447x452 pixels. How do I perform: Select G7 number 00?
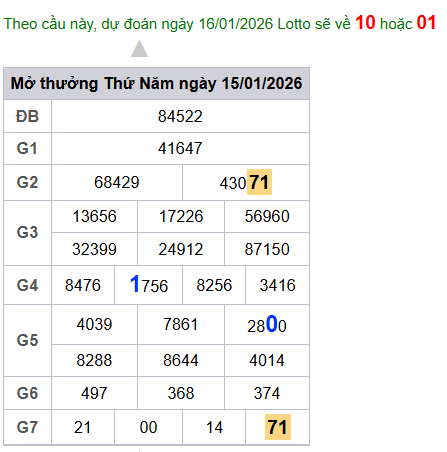[x=148, y=427]
